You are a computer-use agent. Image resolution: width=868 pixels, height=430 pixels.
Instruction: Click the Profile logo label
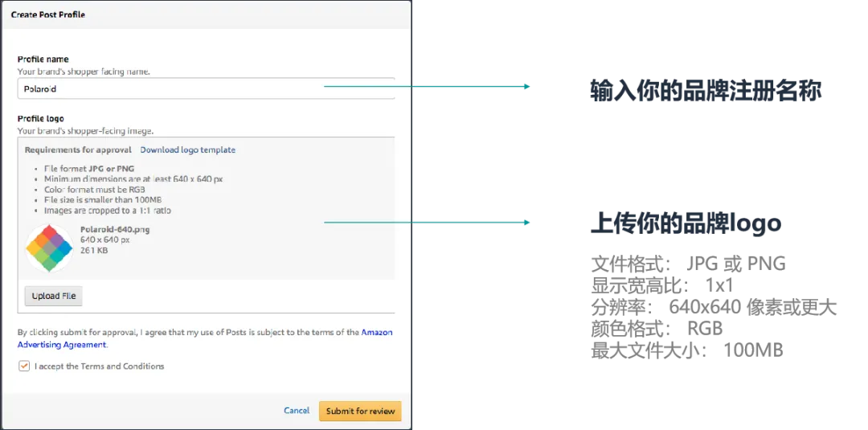[x=40, y=118]
